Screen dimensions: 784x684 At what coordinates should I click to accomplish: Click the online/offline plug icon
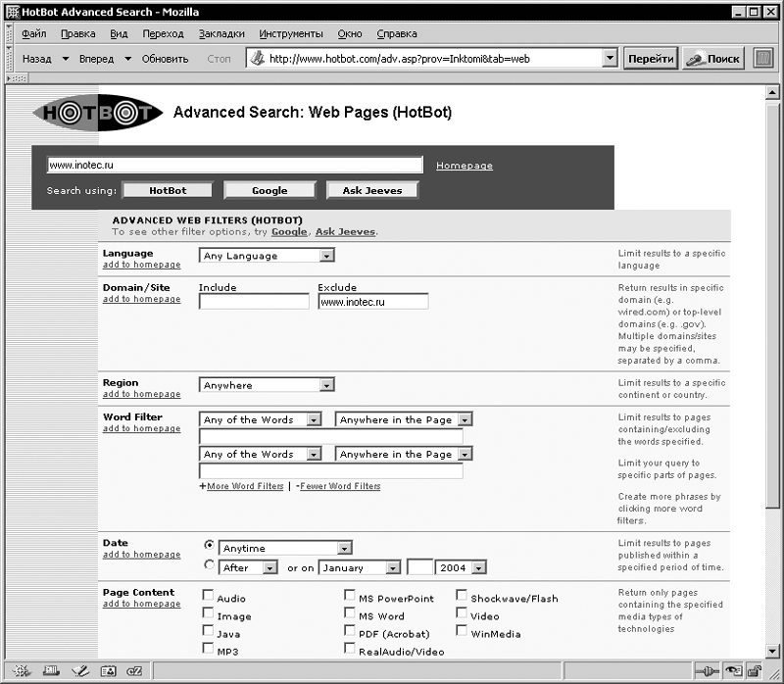708,670
